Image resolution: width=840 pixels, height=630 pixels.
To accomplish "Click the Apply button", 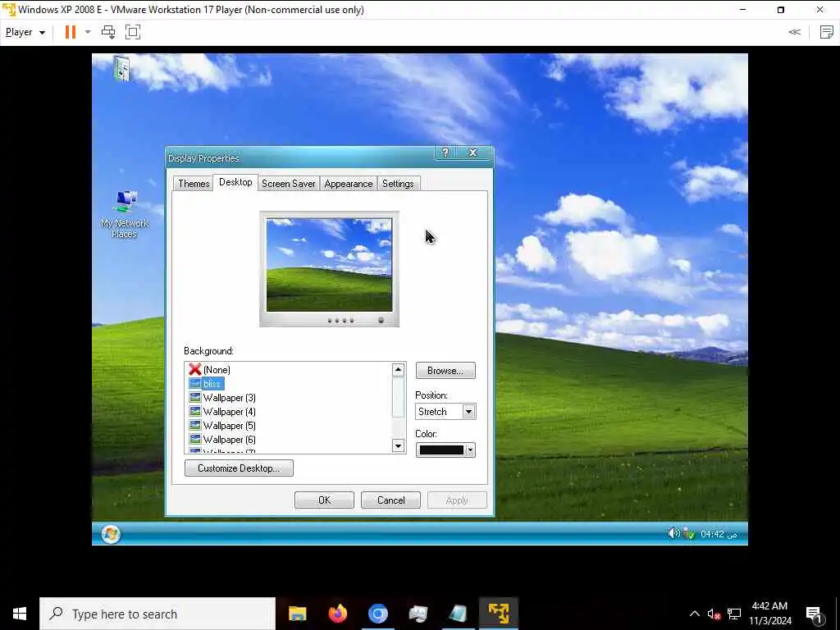I will 457,500.
